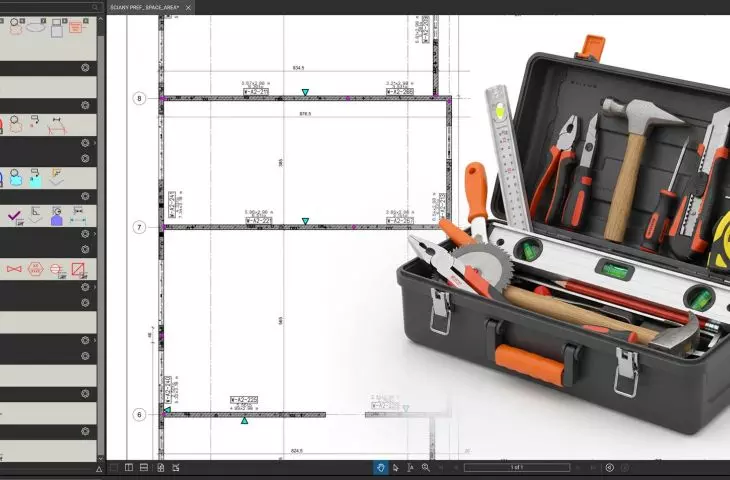The height and width of the screenshot is (480, 730).
Task: Click the tool panel scroll-up arrow
Action: point(101,20)
